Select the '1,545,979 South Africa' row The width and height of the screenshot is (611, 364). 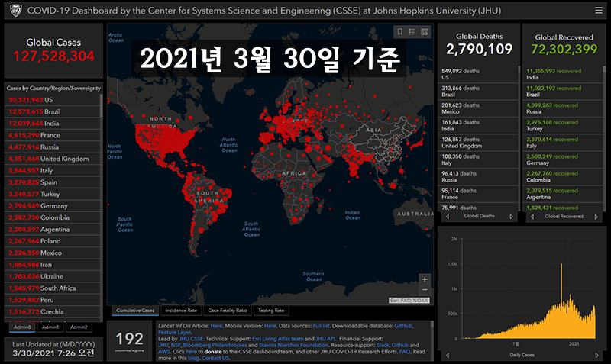click(x=53, y=288)
